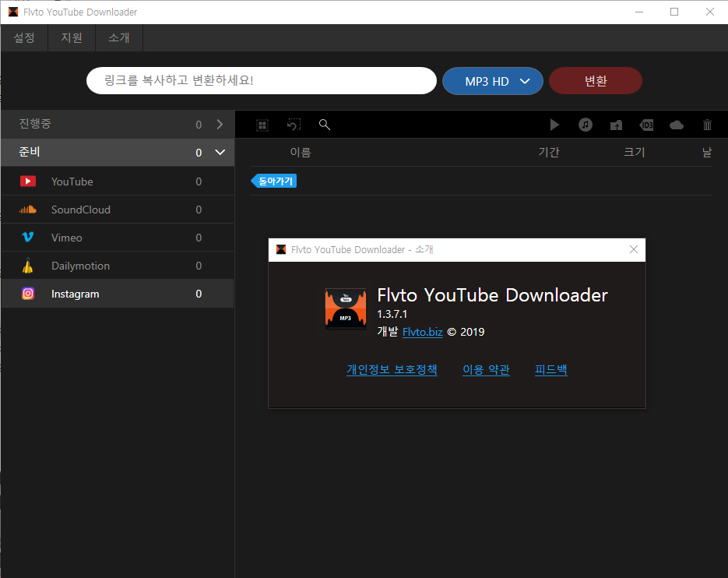Viewport: 728px width, 578px height.
Task: Maximize the main Flvto window
Action: [674, 12]
